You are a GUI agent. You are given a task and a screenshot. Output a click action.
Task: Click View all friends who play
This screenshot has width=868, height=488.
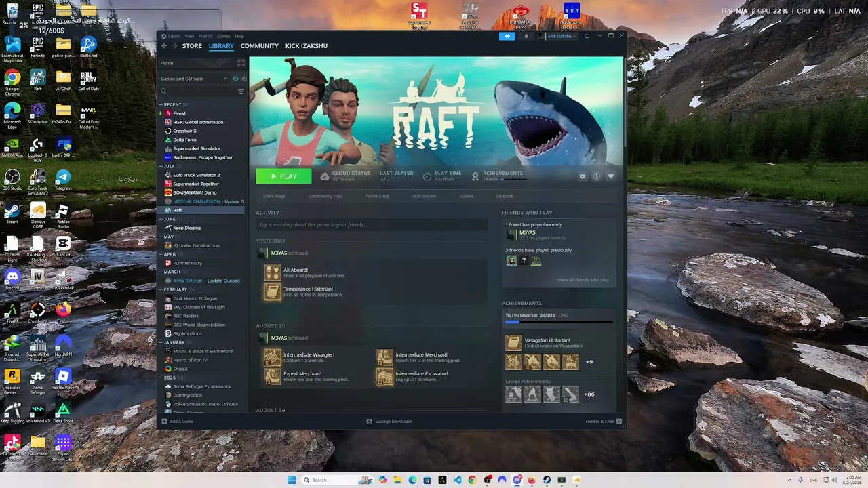tap(583, 280)
